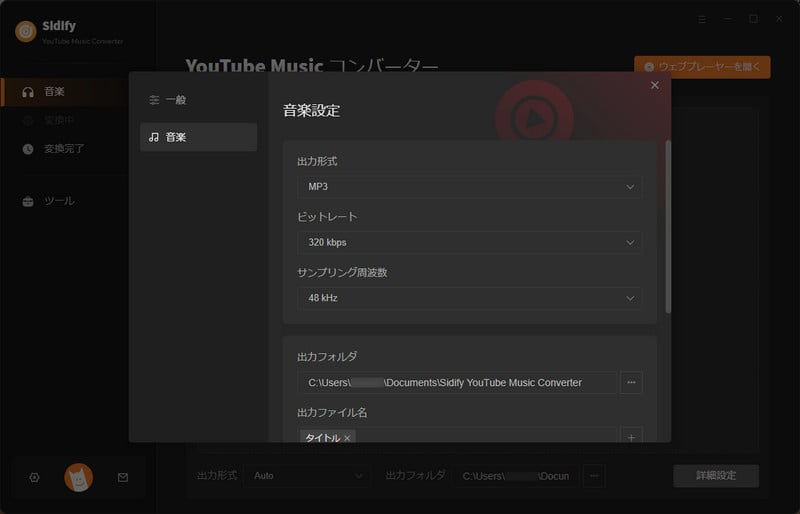This screenshot has width=800, height=514.
Task: Click the output folder path field in dialog
Action: (457, 383)
